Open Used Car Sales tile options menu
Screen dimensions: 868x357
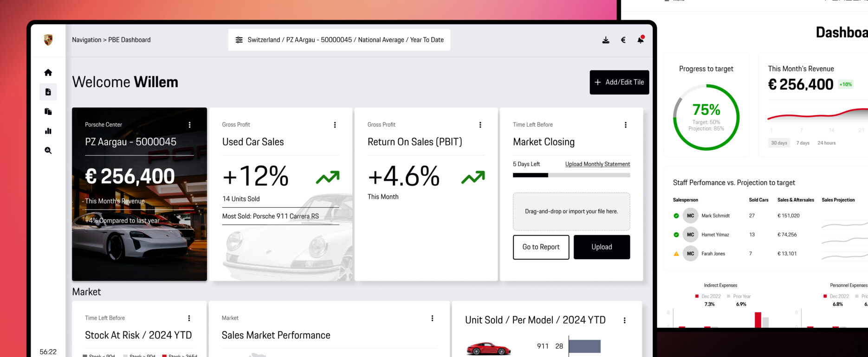pos(335,125)
